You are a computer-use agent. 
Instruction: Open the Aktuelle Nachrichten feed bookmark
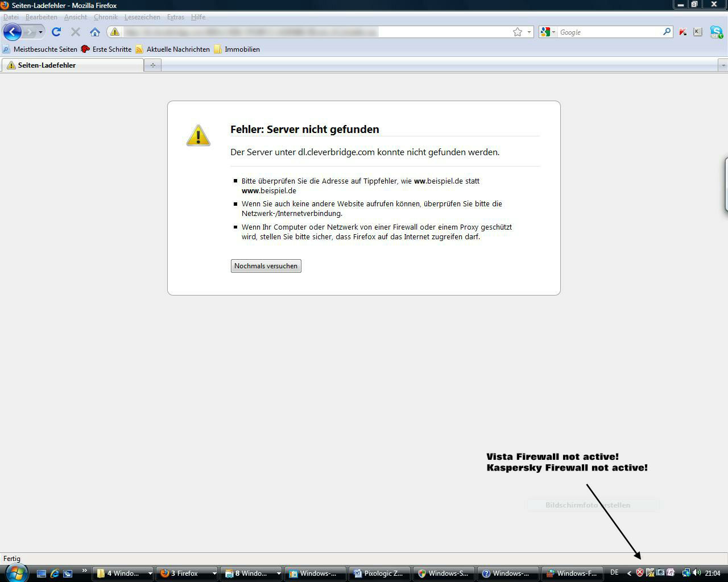click(173, 49)
